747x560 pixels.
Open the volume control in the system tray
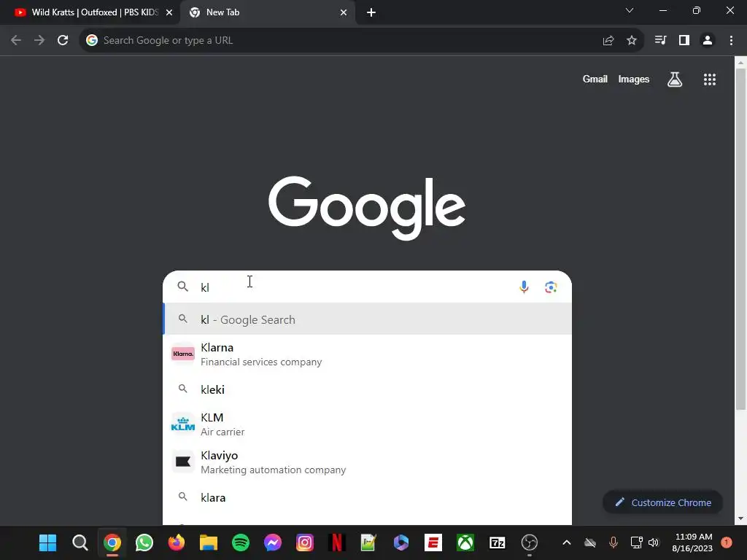(x=654, y=542)
